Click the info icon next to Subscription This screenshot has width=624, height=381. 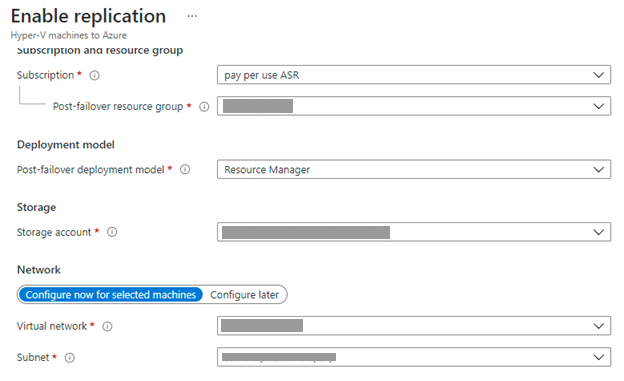[94, 75]
